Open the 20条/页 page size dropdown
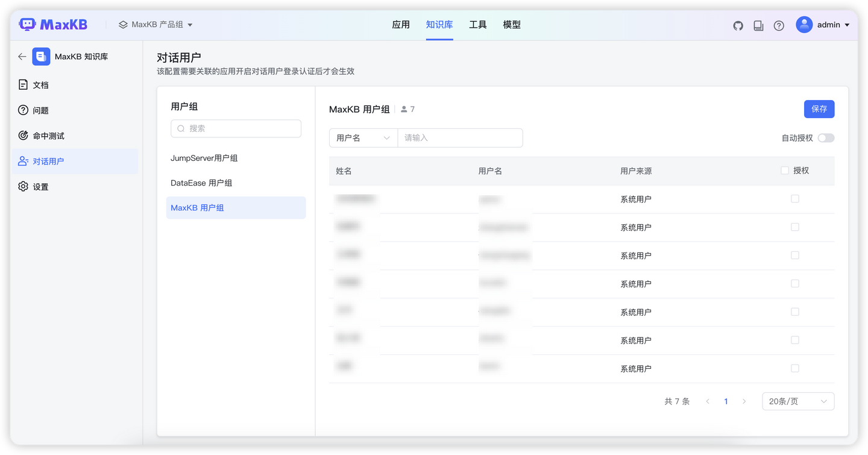Image resolution: width=868 pixels, height=455 pixels. click(798, 401)
